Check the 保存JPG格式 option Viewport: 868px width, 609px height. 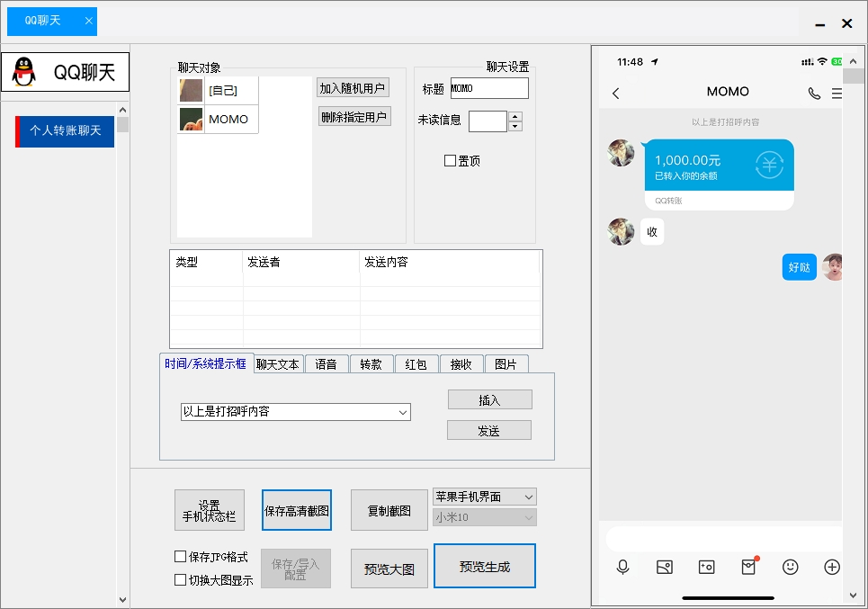point(180,557)
